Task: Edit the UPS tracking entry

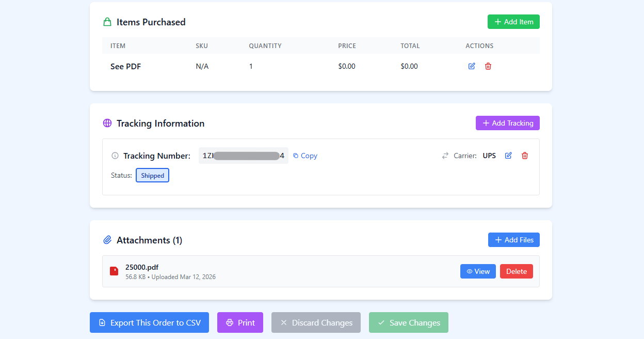Action: [508, 155]
